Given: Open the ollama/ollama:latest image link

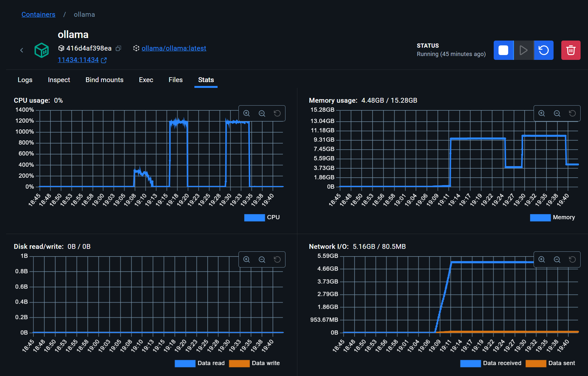Looking at the screenshot, I should (x=174, y=48).
